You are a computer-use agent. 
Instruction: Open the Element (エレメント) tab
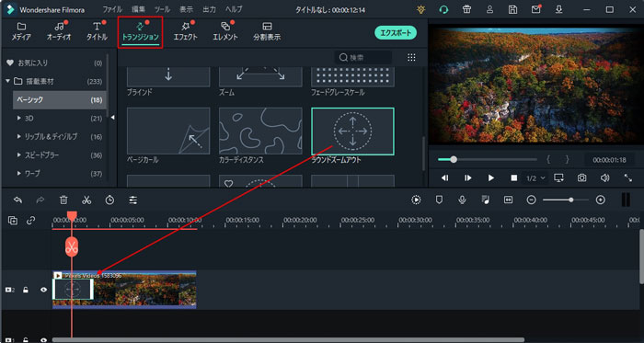[225, 31]
